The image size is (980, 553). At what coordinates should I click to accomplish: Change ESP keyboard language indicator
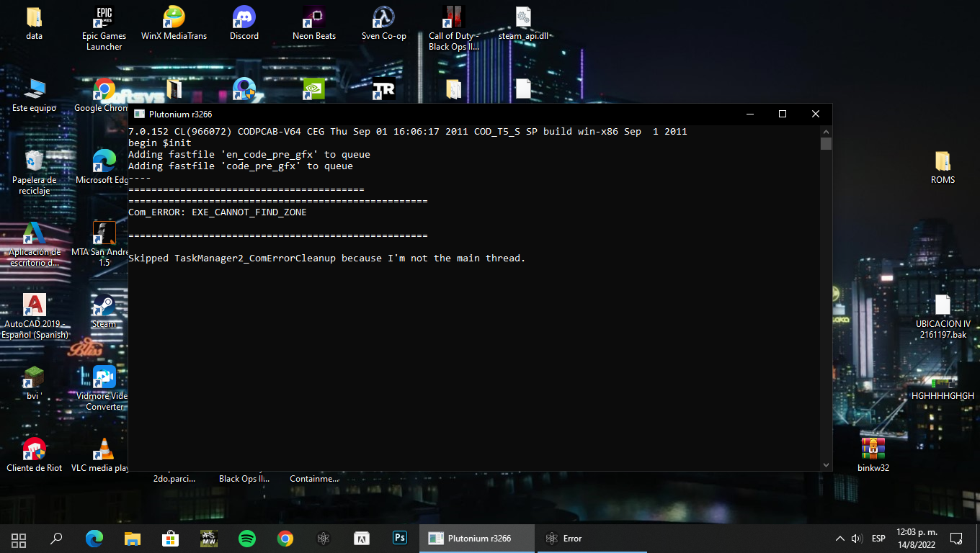tap(878, 539)
